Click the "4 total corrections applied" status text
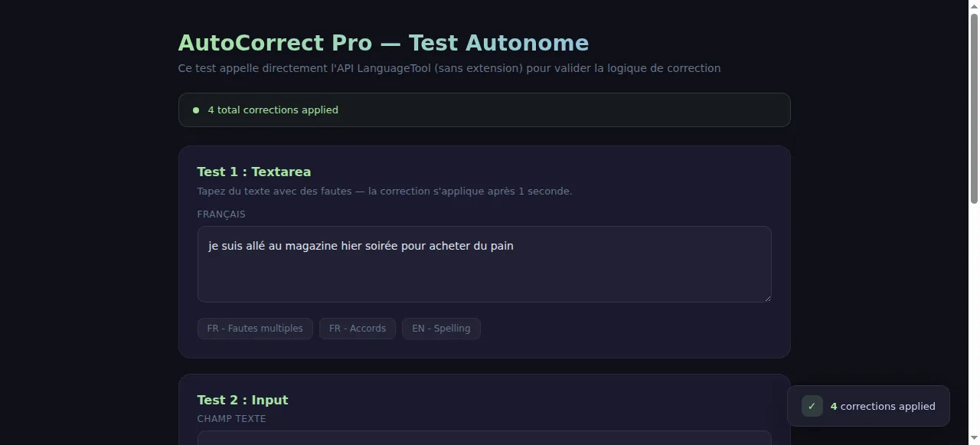This screenshot has height=445, width=980. coord(273,110)
